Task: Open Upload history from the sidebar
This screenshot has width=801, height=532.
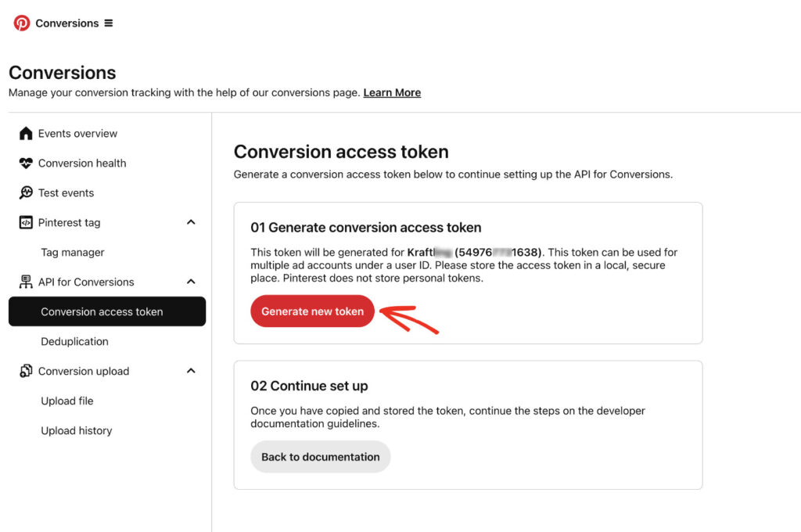Action: pos(76,430)
